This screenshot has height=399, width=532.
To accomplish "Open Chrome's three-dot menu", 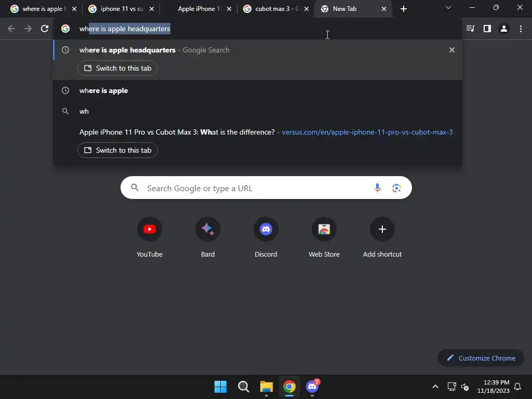I will [x=521, y=29].
